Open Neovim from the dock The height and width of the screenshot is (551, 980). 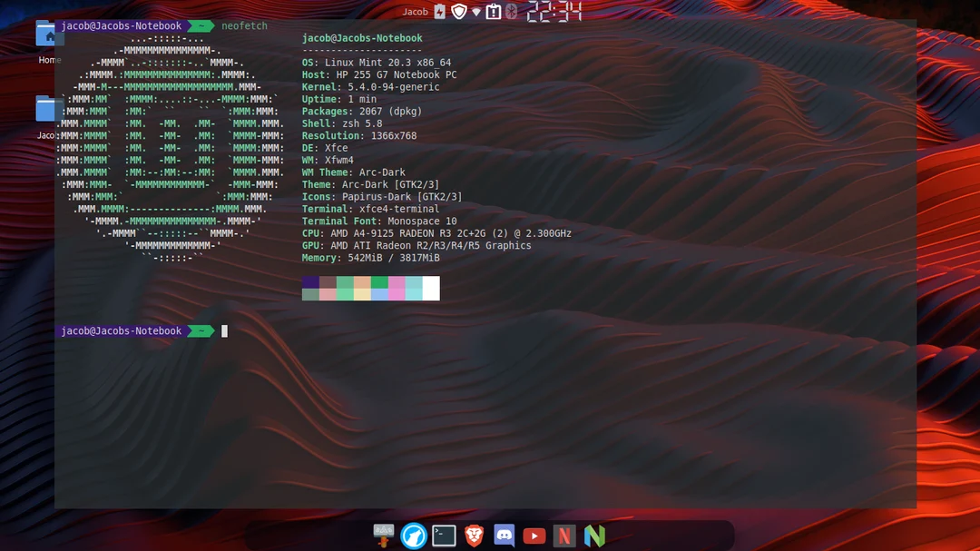pyautogui.click(x=594, y=536)
